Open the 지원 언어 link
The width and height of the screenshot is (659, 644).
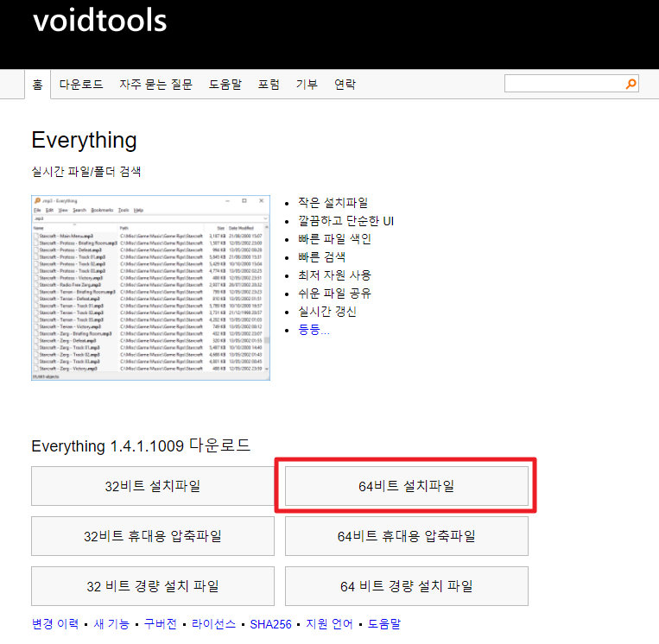click(329, 624)
